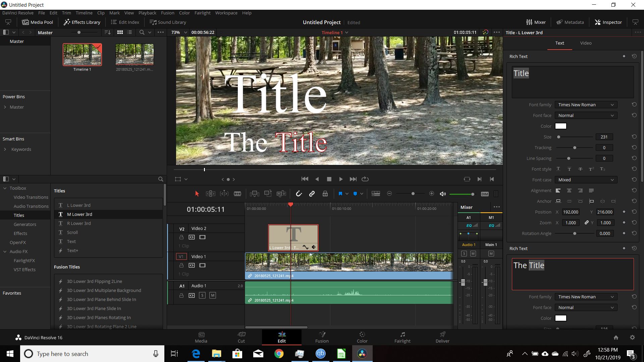Select the arrow selection mode tool
This screenshot has height=362, width=644.
pos(197,194)
